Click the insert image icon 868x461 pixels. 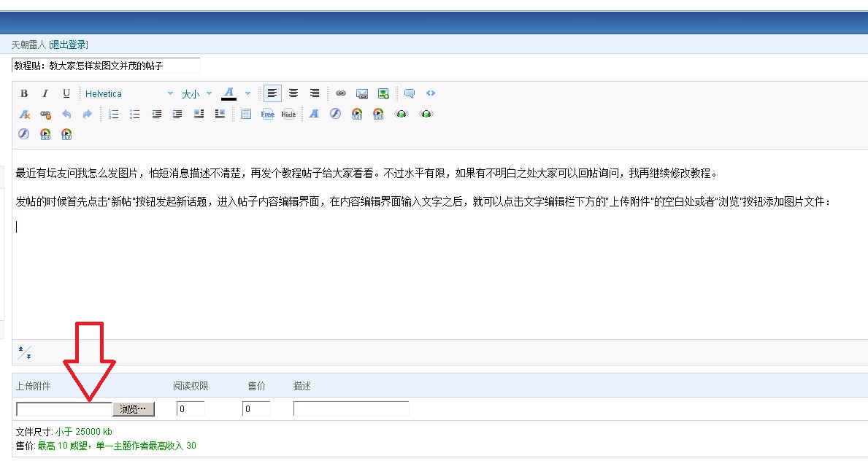click(x=362, y=93)
